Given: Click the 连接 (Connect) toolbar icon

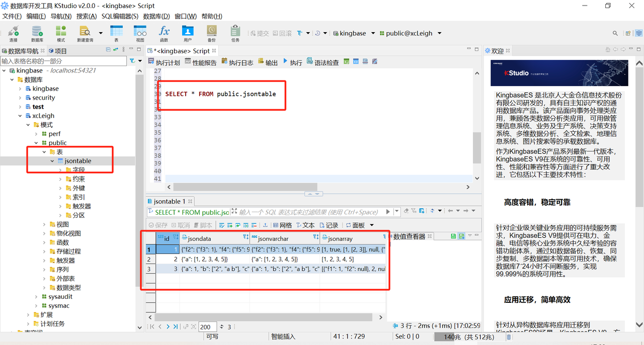Looking at the screenshot, I should 13,34.
